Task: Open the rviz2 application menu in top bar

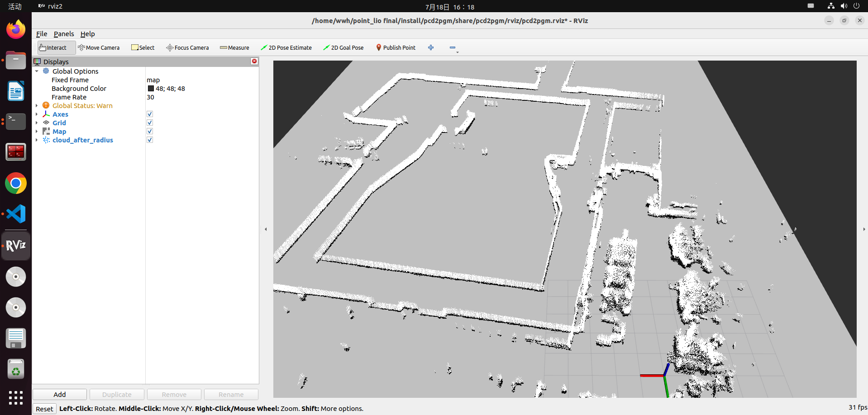Action: pos(50,6)
